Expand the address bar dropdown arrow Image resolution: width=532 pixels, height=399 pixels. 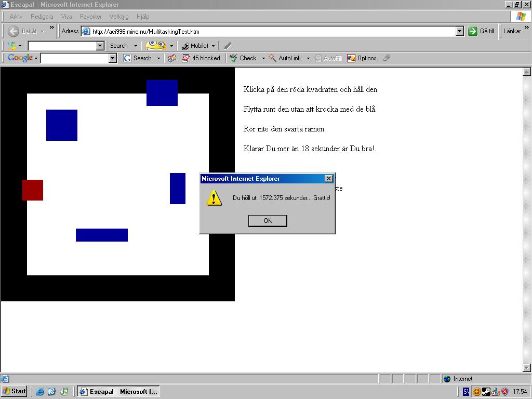459,31
